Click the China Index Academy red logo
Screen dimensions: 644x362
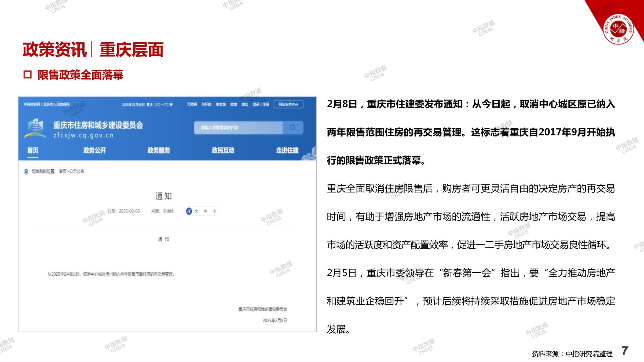click(x=618, y=29)
